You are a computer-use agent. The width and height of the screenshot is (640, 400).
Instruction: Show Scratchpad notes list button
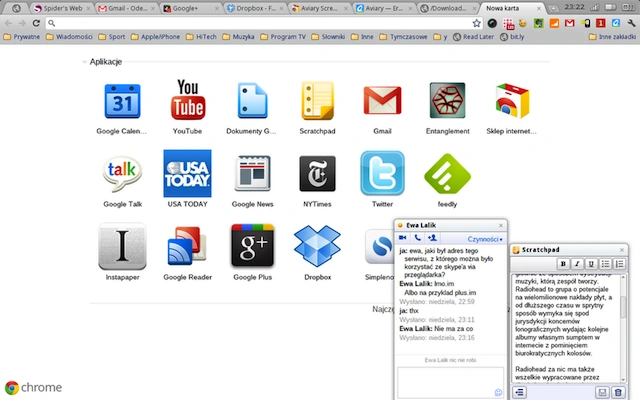coord(519,392)
